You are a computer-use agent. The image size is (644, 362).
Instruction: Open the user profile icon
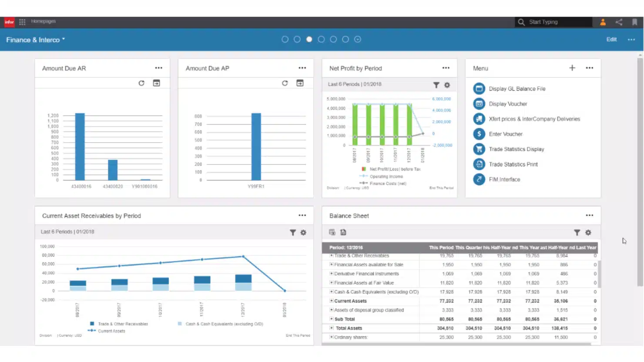(603, 22)
